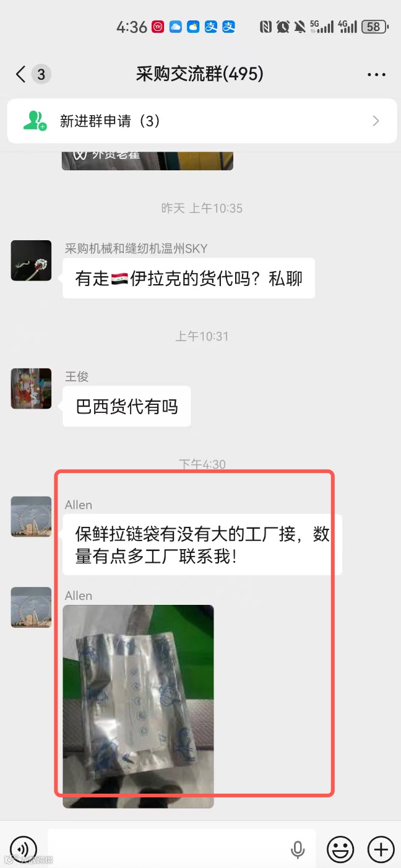Switch to voice input with the sound-wave icon
Image resolution: width=401 pixels, height=868 pixels.
[24, 848]
